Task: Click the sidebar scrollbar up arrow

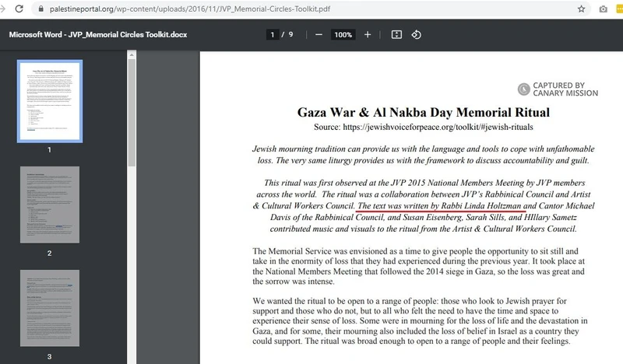Action: [x=132, y=54]
